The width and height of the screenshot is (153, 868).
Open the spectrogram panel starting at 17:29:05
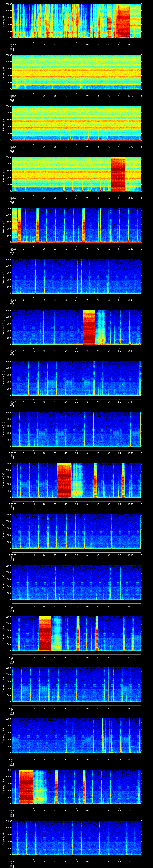[x=76, y=123]
